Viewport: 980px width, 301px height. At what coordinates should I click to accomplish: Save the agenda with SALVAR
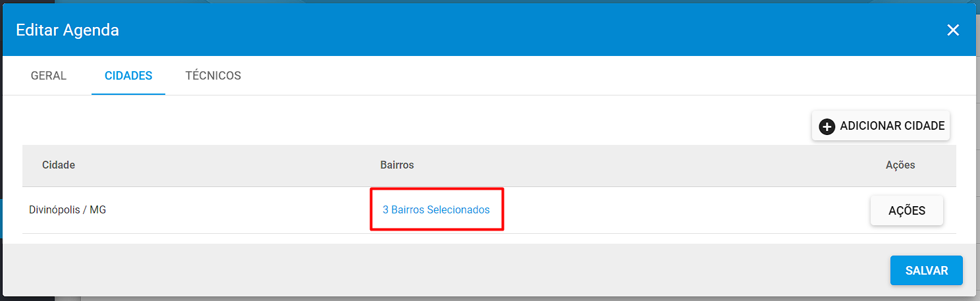point(927,271)
